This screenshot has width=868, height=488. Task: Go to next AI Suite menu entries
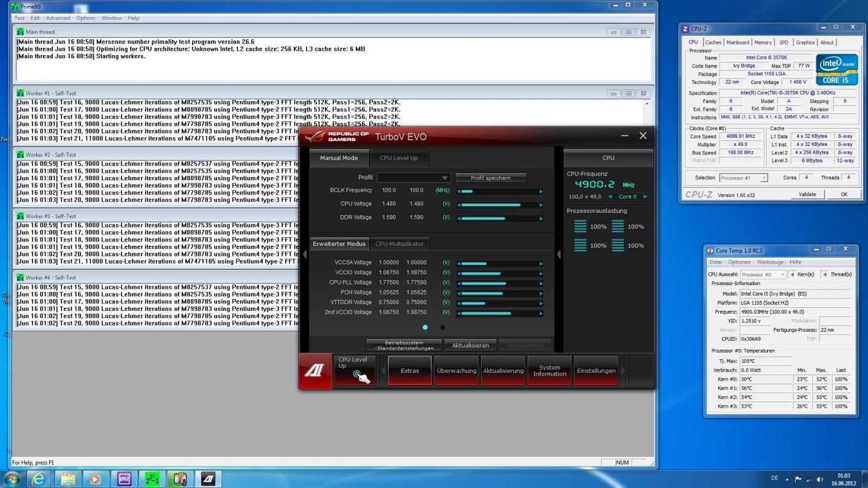pos(624,370)
